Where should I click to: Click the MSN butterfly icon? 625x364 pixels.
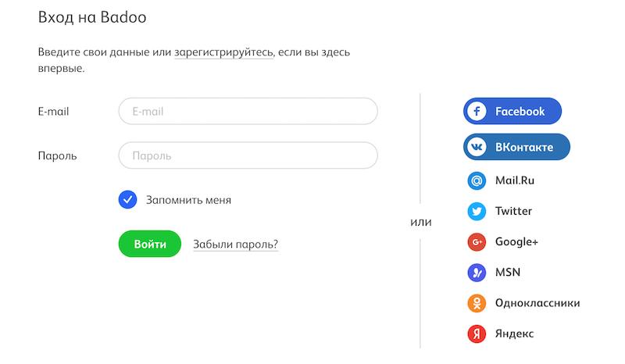(x=477, y=273)
